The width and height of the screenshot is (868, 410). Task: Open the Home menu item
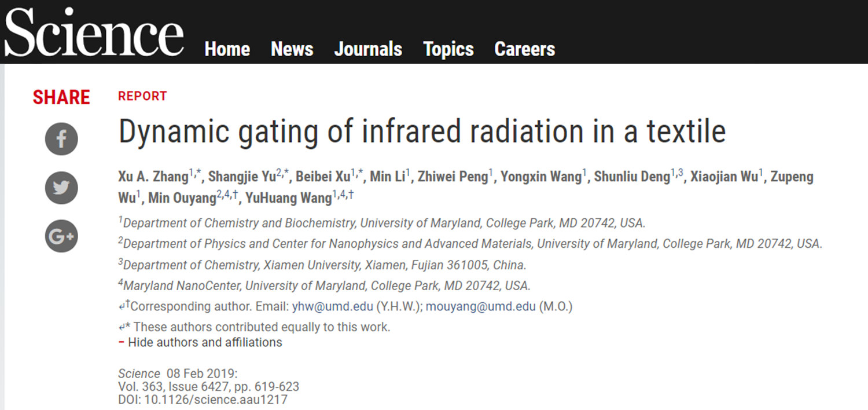(x=227, y=49)
